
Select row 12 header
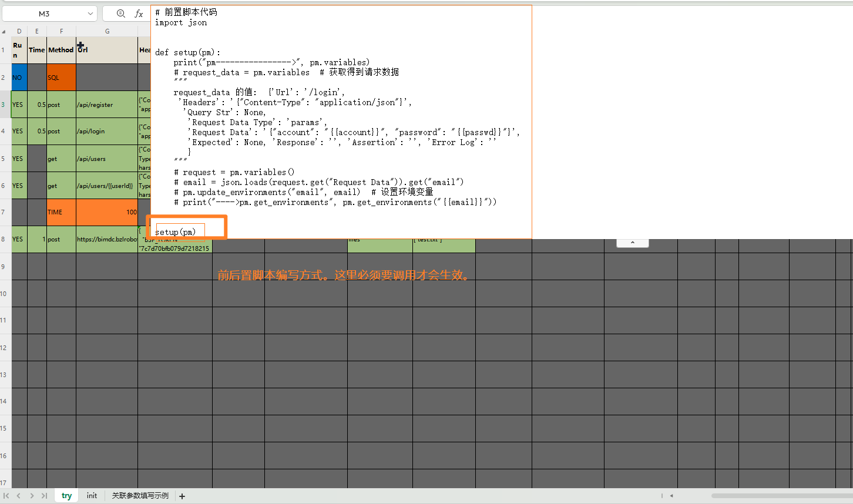(x=5, y=347)
